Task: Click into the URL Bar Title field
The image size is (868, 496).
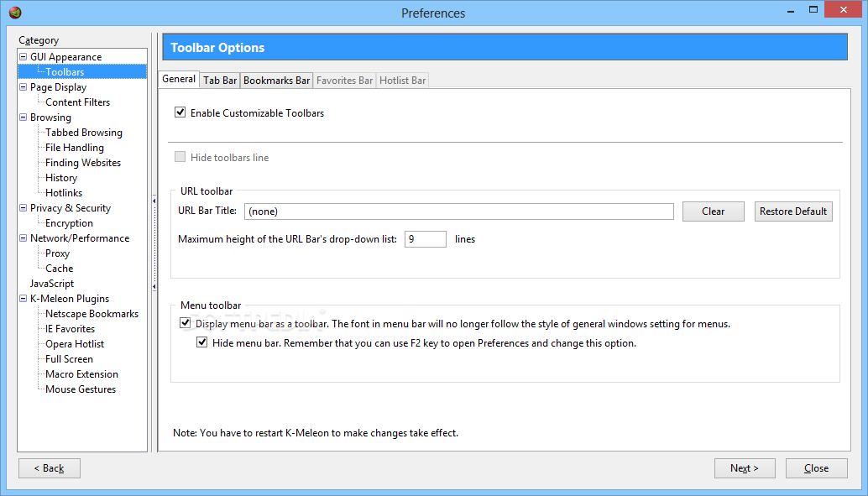Action: coord(459,211)
